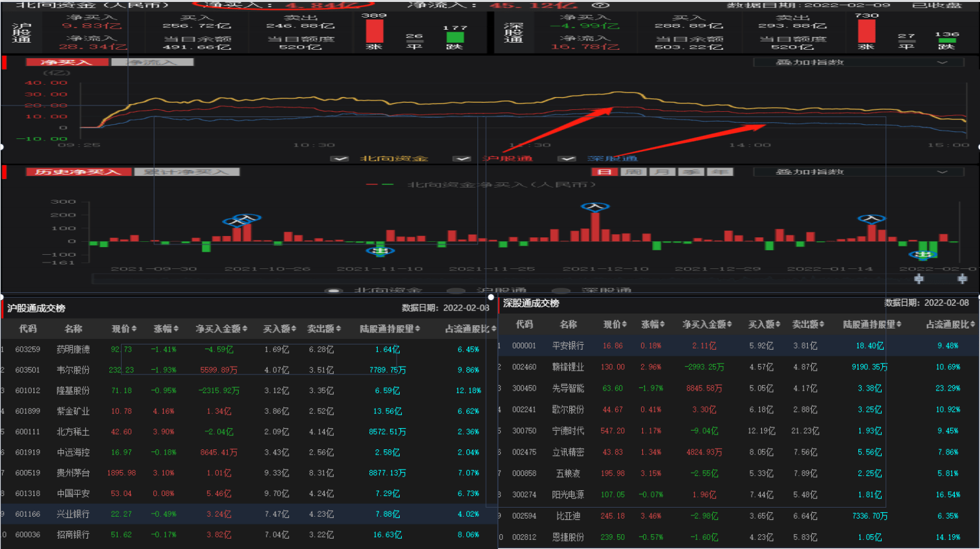Viewport: 980px width, 549px height.
Task: Select the 平安银行 row in 深股通 list
Action: pos(739,346)
